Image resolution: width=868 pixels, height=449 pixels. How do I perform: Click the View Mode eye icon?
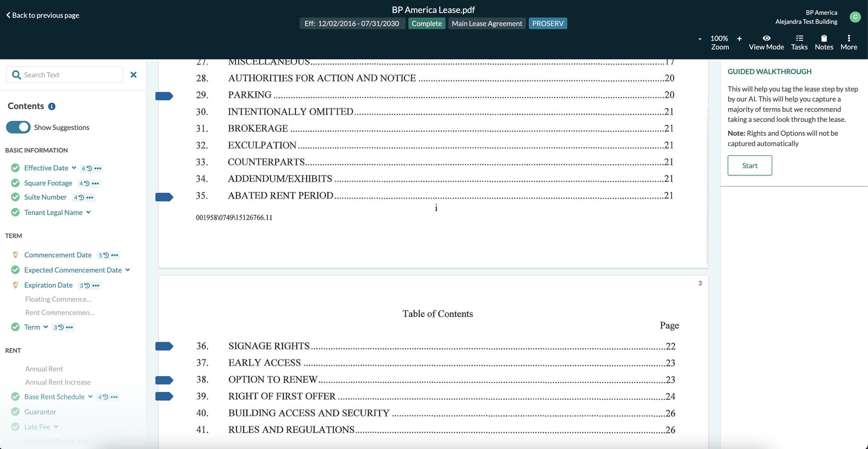[766, 38]
